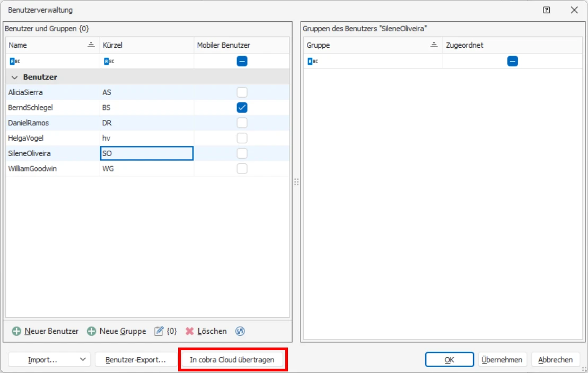The width and height of the screenshot is (588, 373).
Task: Add a new user via Neuer Benutzer icon
Action: tap(17, 331)
